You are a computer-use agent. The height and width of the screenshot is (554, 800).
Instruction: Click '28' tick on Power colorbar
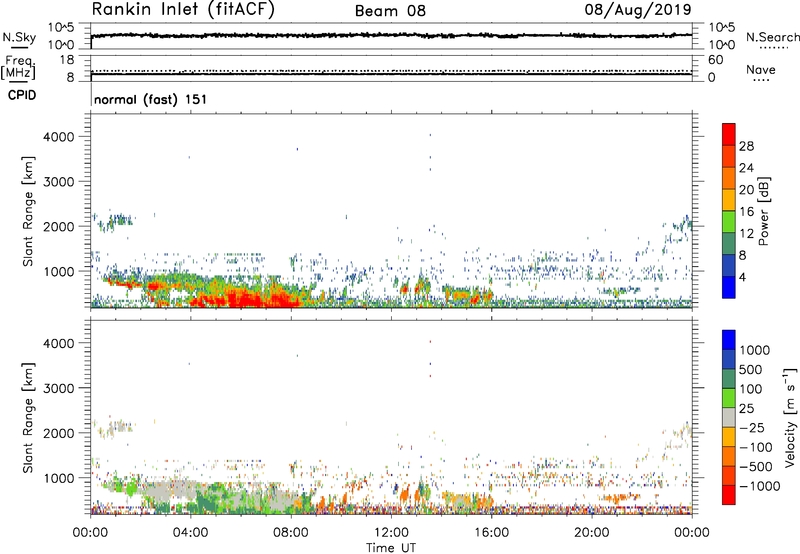(x=746, y=146)
